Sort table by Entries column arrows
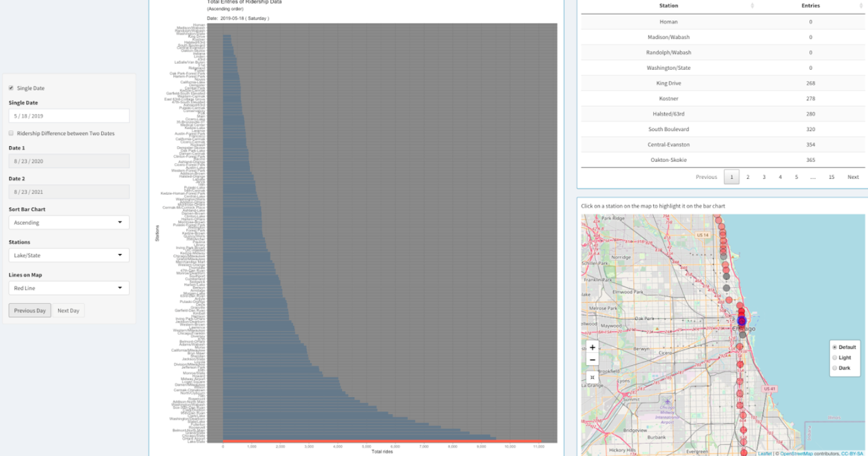 coord(861,5)
